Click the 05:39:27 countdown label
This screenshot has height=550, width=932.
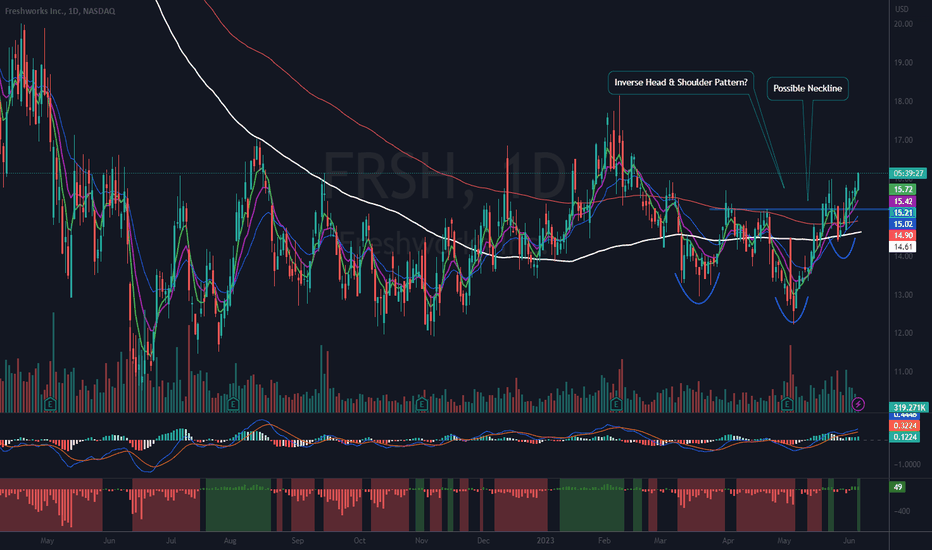pyautogui.click(x=908, y=174)
